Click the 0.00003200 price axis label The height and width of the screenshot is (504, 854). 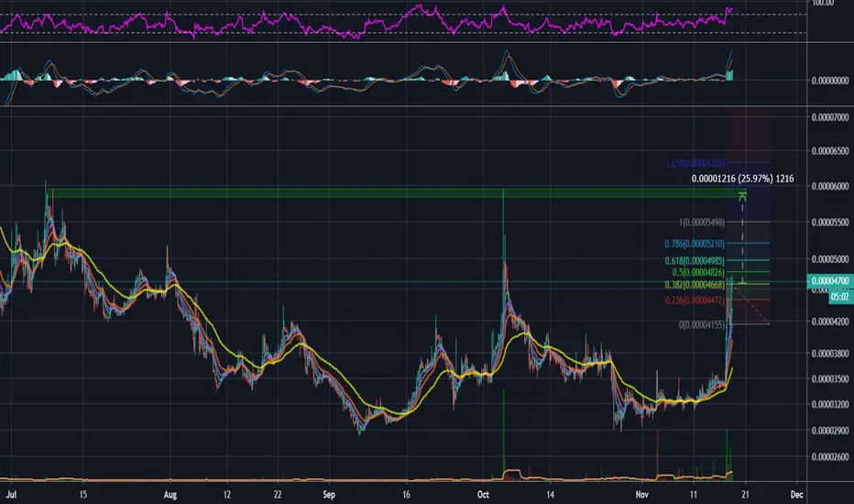830,404
